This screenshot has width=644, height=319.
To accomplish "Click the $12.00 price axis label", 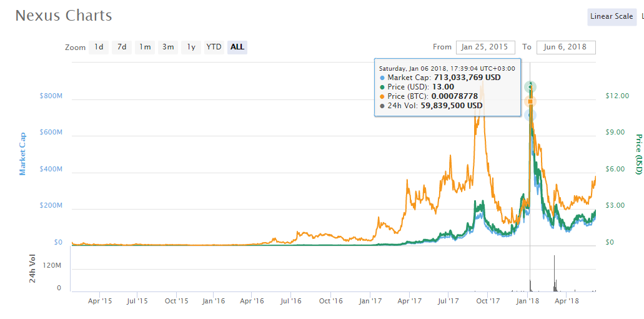I will click(x=617, y=96).
